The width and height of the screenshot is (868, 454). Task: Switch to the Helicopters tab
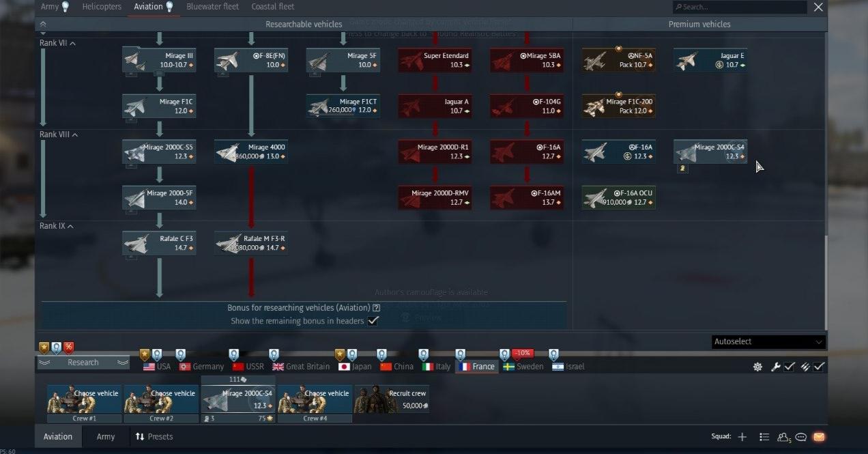(102, 7)
